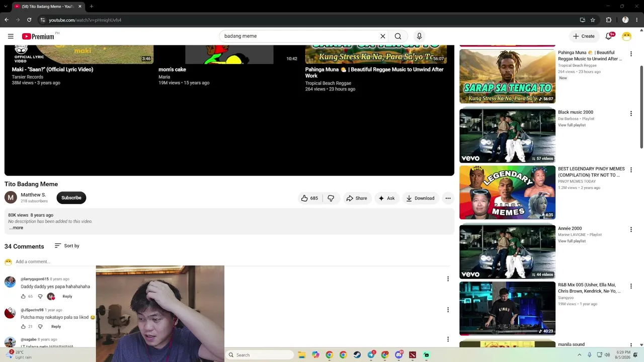The height and width of the screenshot is (362, 644).
Task: Open options menu for the @larrygagon615 comment
Action: [x=448, y=279]
